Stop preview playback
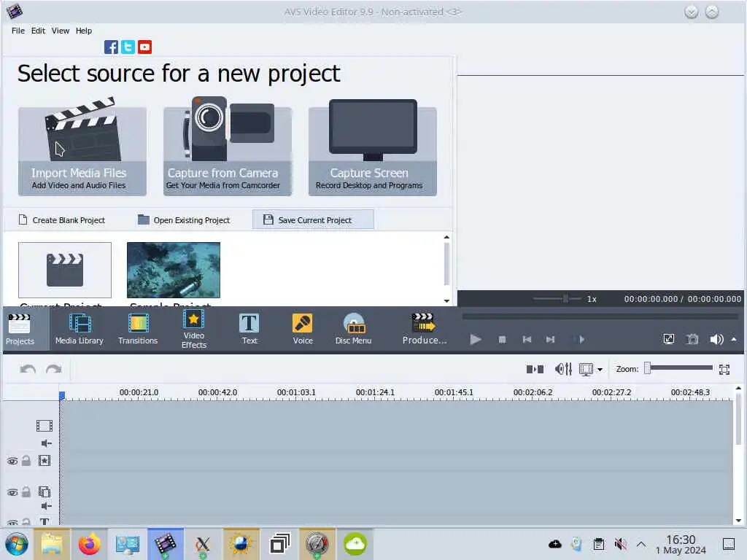 [502, 340]
